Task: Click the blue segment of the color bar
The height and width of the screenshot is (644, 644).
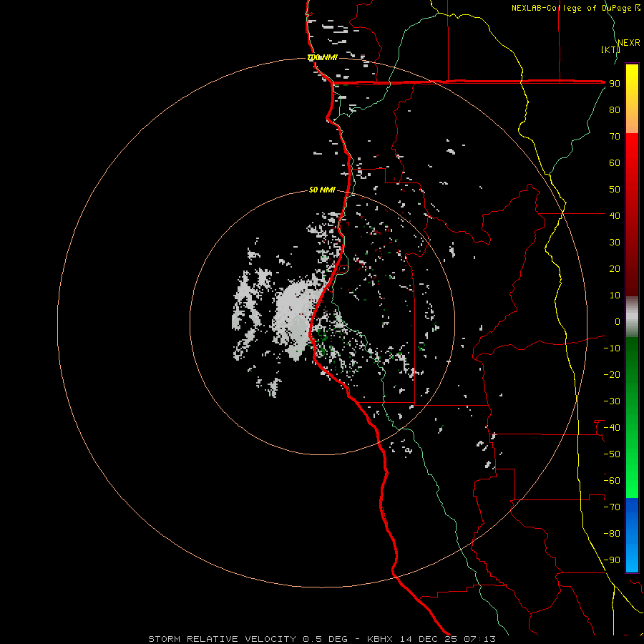Action: (x=632, y=535)
